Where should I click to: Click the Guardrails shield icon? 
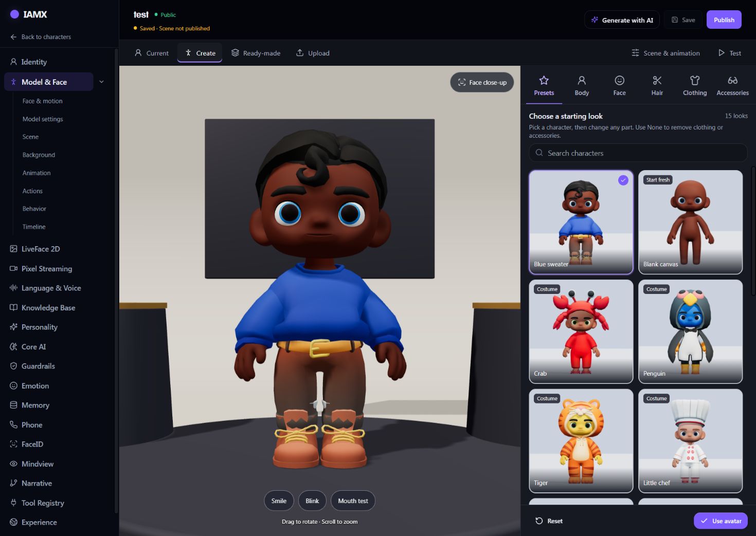point(13,366)
